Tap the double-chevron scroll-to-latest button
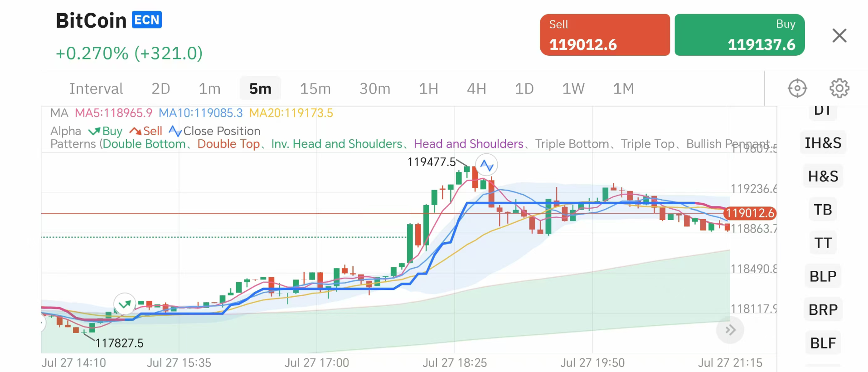The image size is (868, 372). tap(730, 330)
